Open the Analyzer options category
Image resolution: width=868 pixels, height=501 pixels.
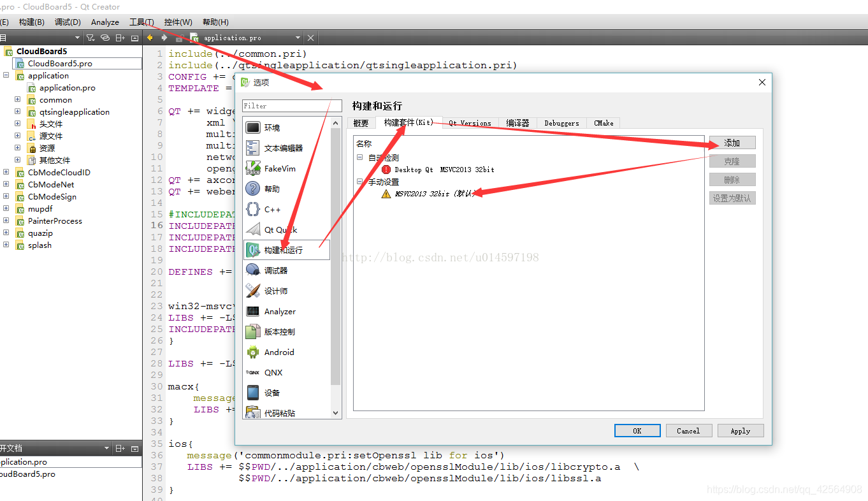287,311
